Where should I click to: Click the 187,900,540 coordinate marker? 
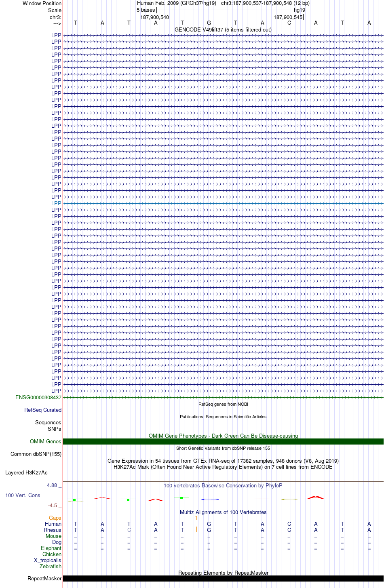point(155,17)
